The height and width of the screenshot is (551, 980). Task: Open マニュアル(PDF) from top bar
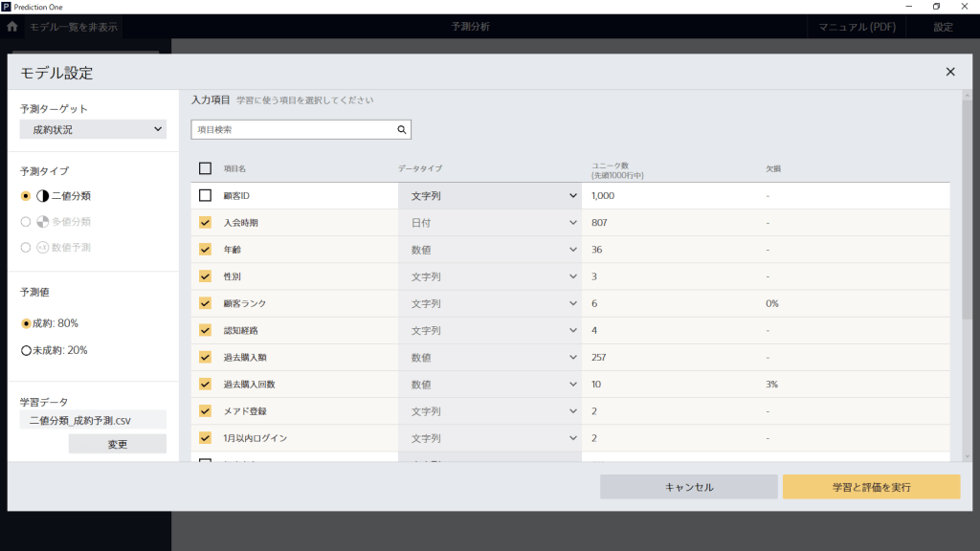click(x=857, y=27)
